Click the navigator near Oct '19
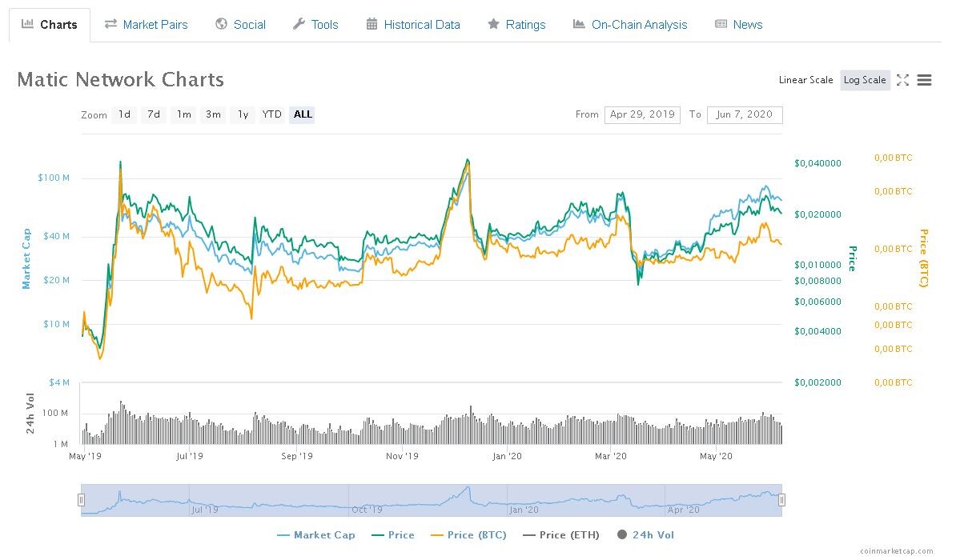The height and width of the screenshot is (560, 956). 367,510
